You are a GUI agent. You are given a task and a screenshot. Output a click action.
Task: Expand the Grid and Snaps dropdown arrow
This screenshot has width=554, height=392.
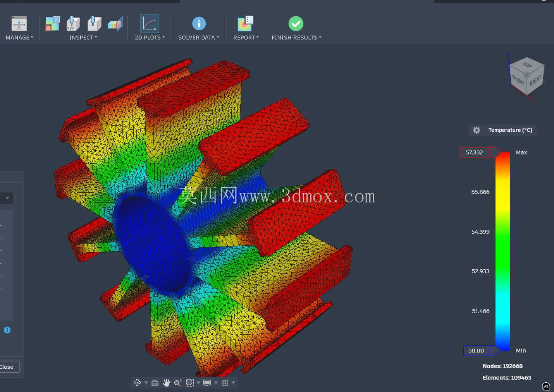(233, 383)
